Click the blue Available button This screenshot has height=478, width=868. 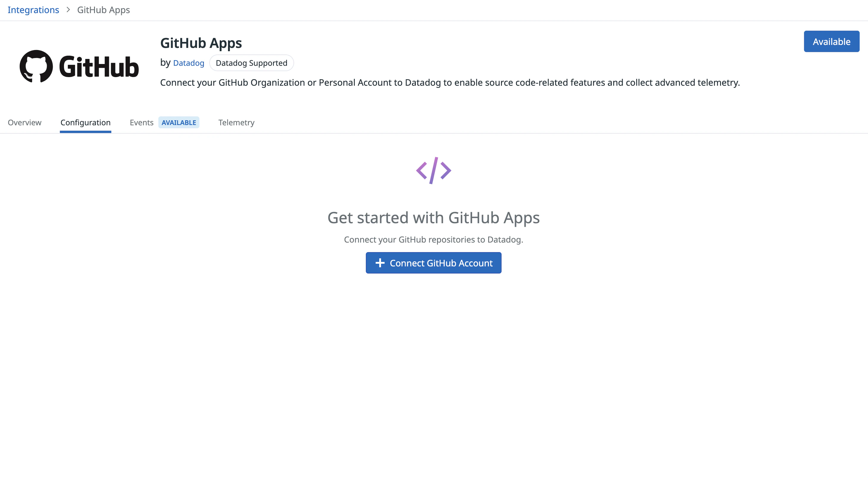pos(832,41)
